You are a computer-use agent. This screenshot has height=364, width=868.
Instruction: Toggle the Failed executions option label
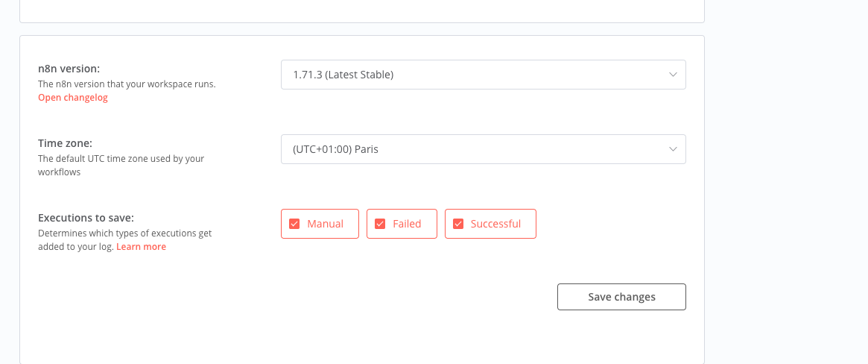pos(407,224)
